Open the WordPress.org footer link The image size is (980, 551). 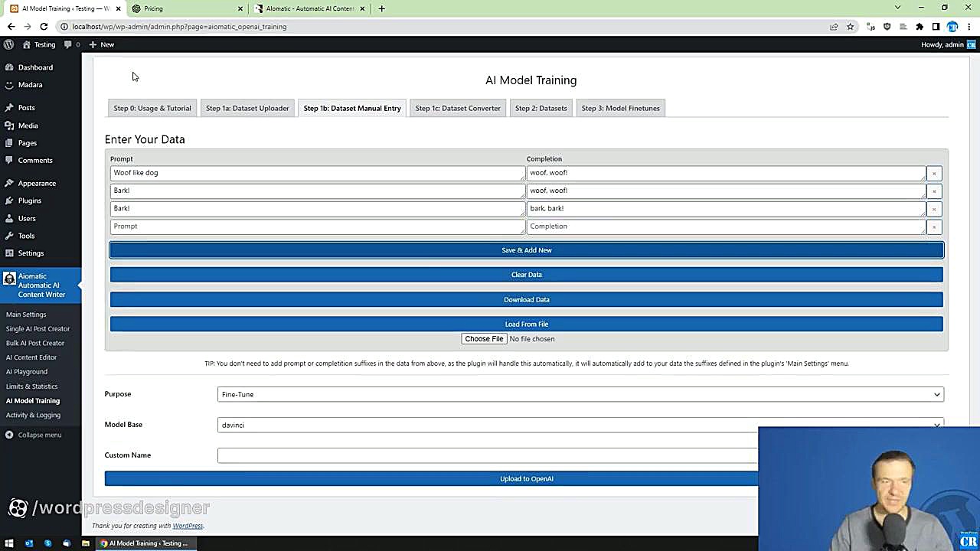click(188, 526)
